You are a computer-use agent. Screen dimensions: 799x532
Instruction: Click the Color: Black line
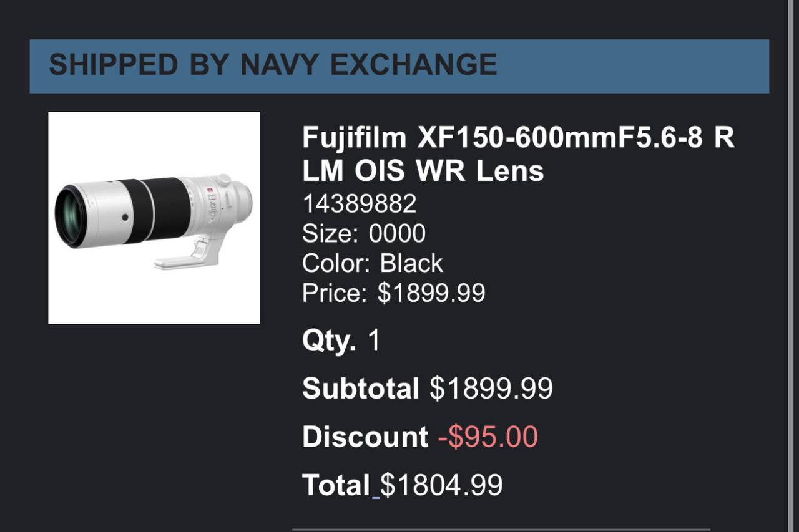coord(372,263)
